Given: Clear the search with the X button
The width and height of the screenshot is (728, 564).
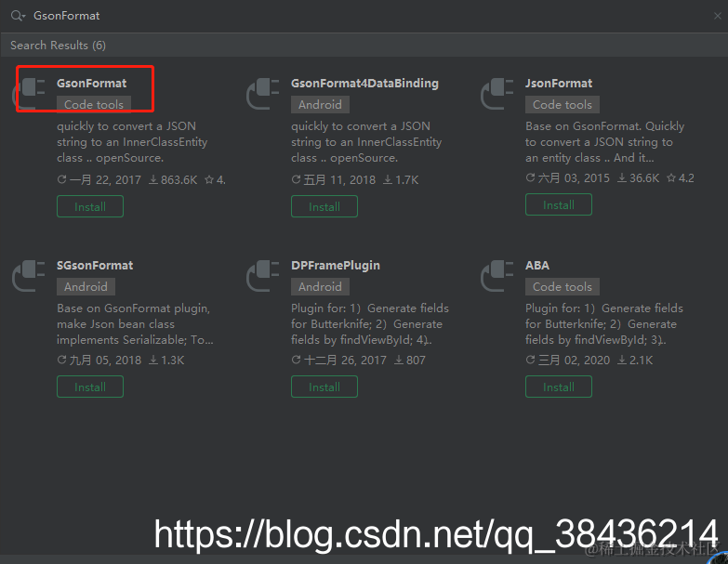Looking at the screenshot, I should pos(718,16).
